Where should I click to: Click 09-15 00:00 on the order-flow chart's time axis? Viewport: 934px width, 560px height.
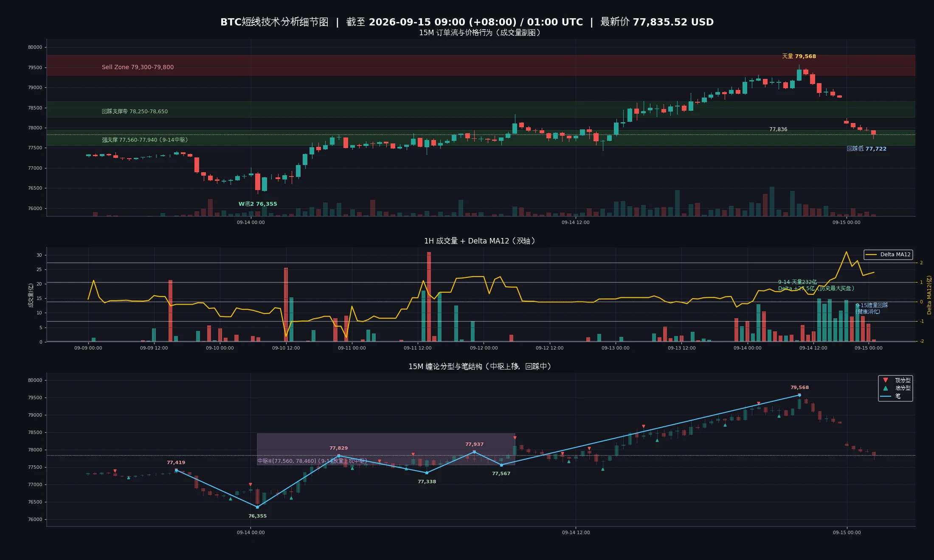click(847, 222)
